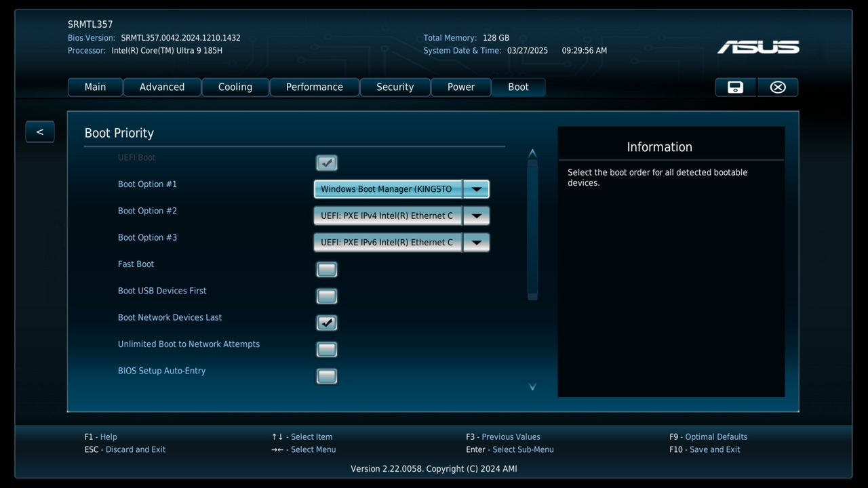The height and width of the screenshot is (488, 868).
Task: Click the scroll up arrow
Action: (x=532, y=153)
